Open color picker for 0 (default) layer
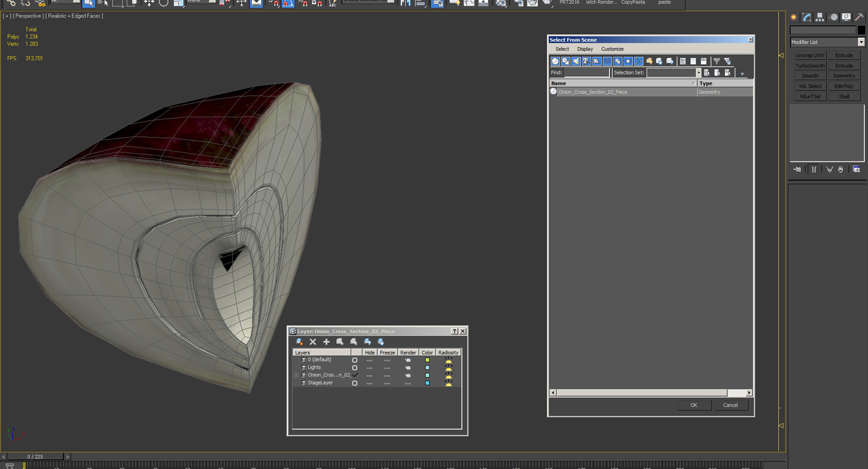The image size is (868, 469). point(427,360)
